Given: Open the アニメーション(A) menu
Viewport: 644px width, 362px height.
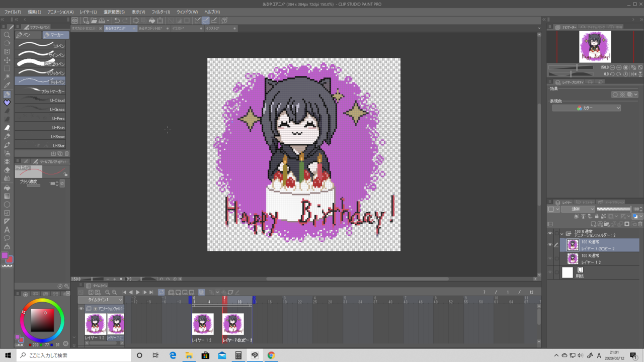Looking at the screenshot, I should tap(60, 12).
